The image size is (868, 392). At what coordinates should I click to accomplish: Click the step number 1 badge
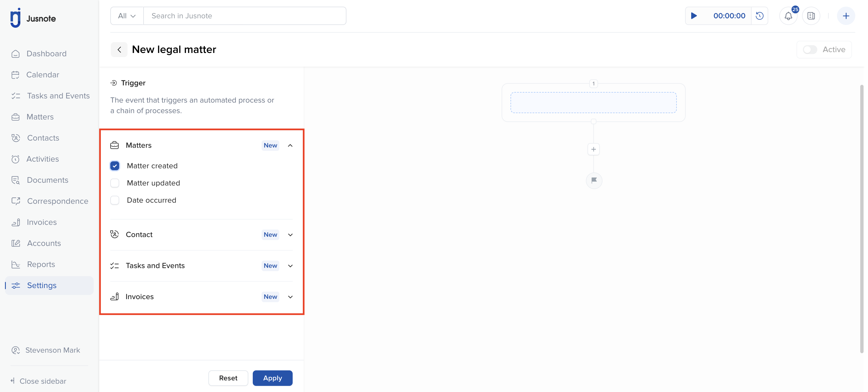click(593, 84)
